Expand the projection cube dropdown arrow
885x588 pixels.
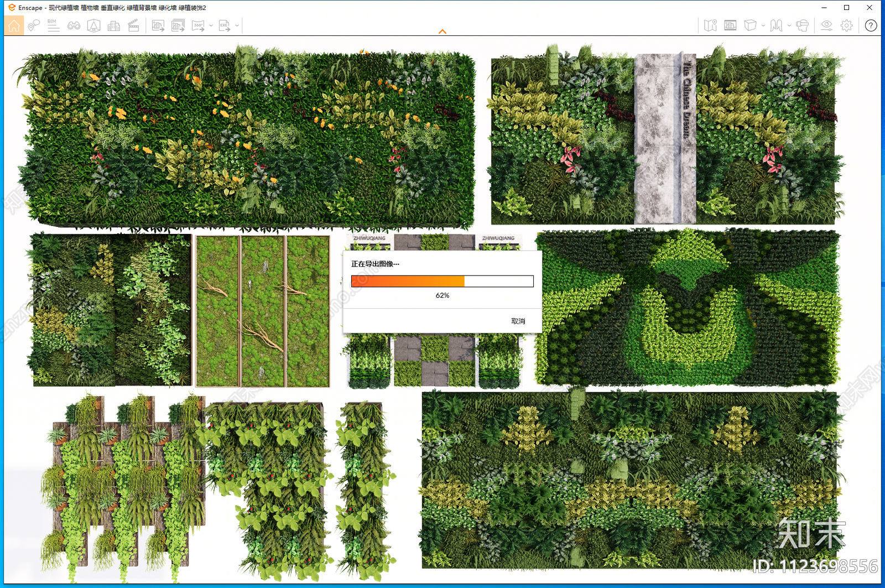[x=763, y=25]
